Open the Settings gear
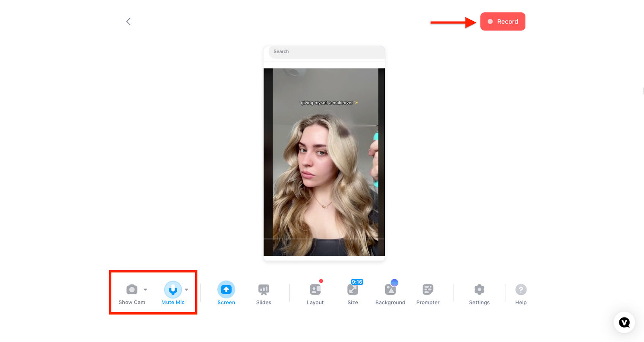The image size is (644, 342). tap(479, 290)
